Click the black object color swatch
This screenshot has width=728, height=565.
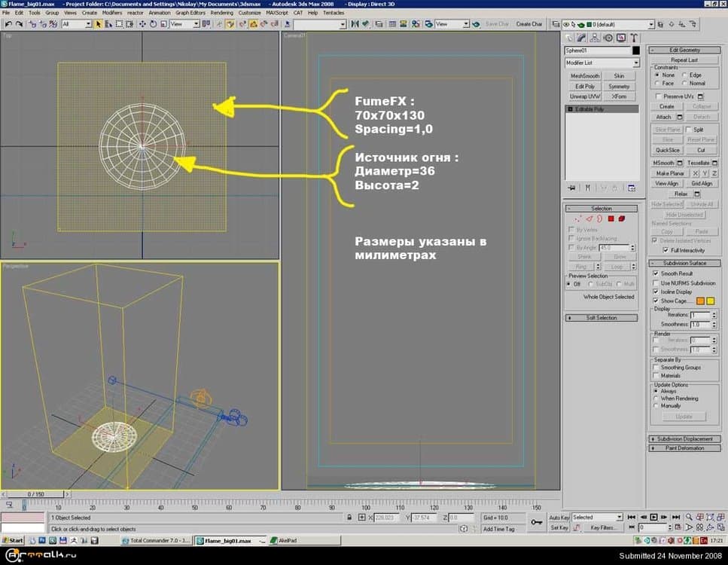click(x=636, y=50)
